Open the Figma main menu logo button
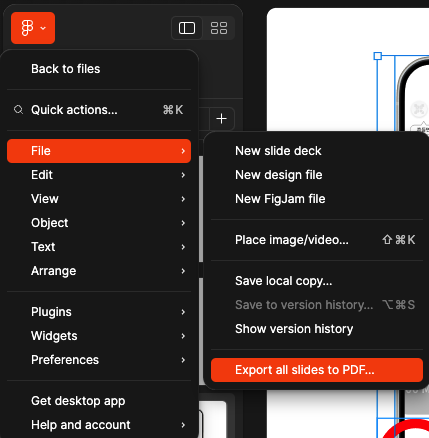 (33, 28)
